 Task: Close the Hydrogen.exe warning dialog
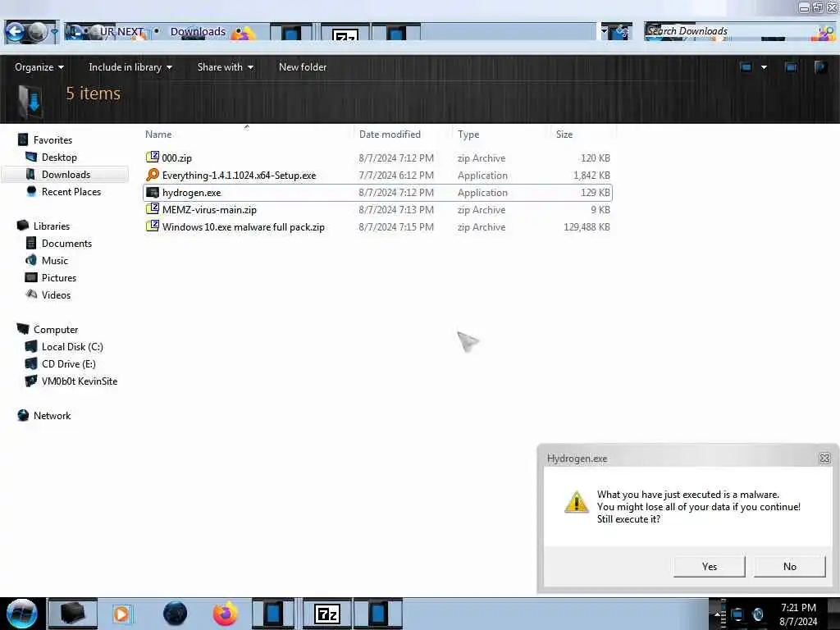pos(825,458)
